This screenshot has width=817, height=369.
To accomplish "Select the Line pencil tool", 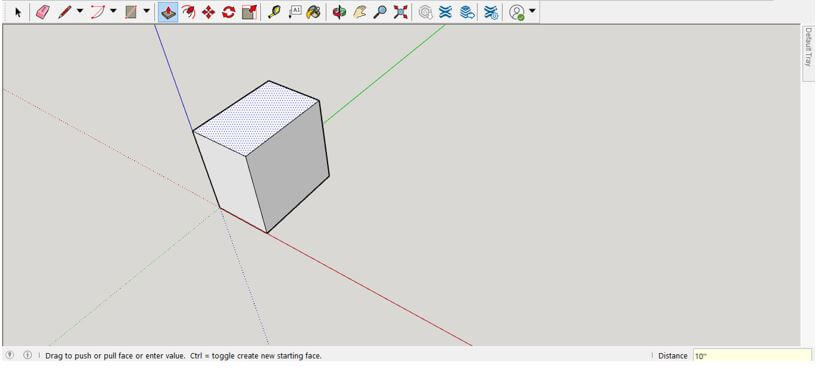I will coord(65,13).
